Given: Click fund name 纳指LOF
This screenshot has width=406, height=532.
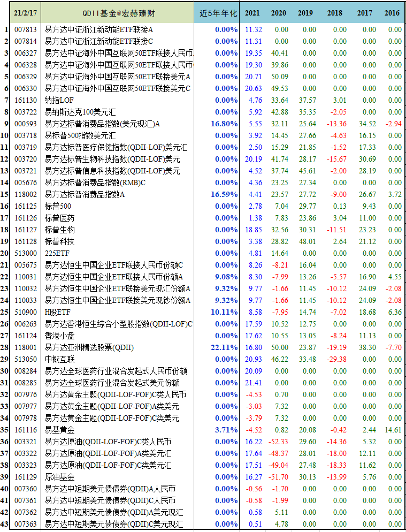Looking at the screenshot, I should tap(59, 101).
